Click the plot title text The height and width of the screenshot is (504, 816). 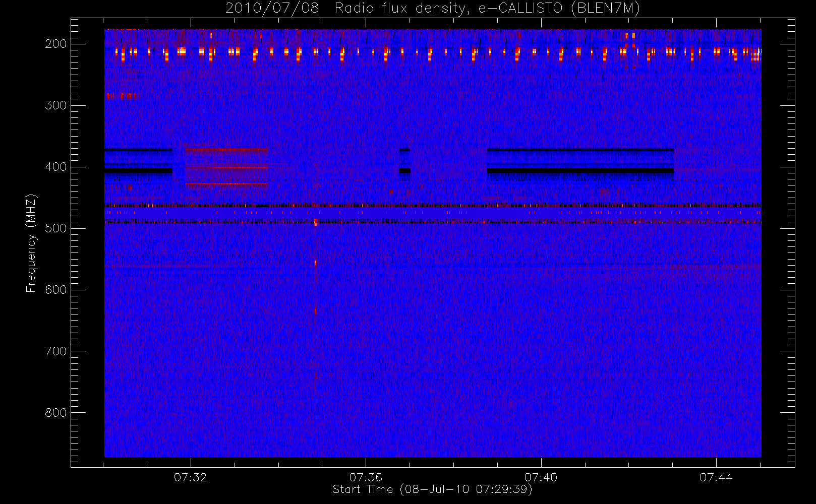tap(433, 9)
